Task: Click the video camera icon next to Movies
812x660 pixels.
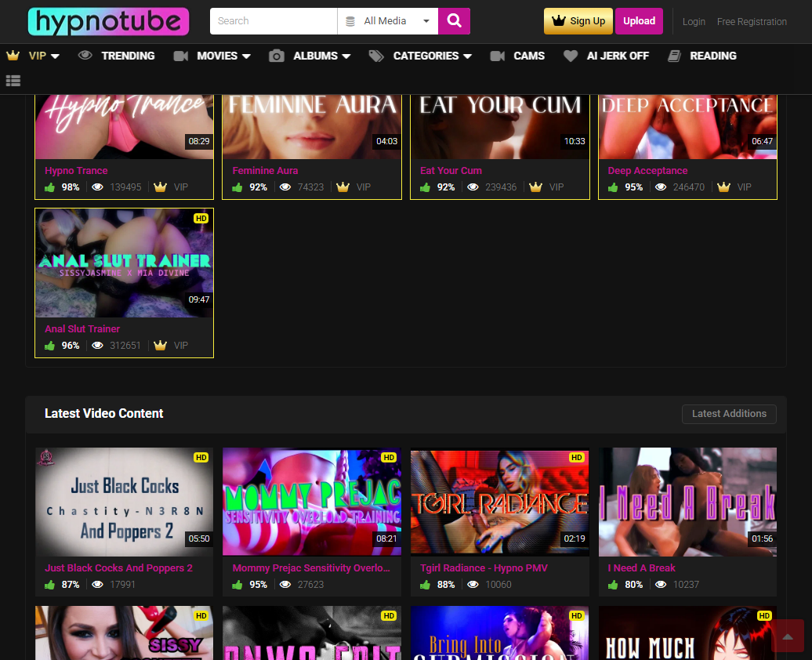Action: [x=181, y=56]
